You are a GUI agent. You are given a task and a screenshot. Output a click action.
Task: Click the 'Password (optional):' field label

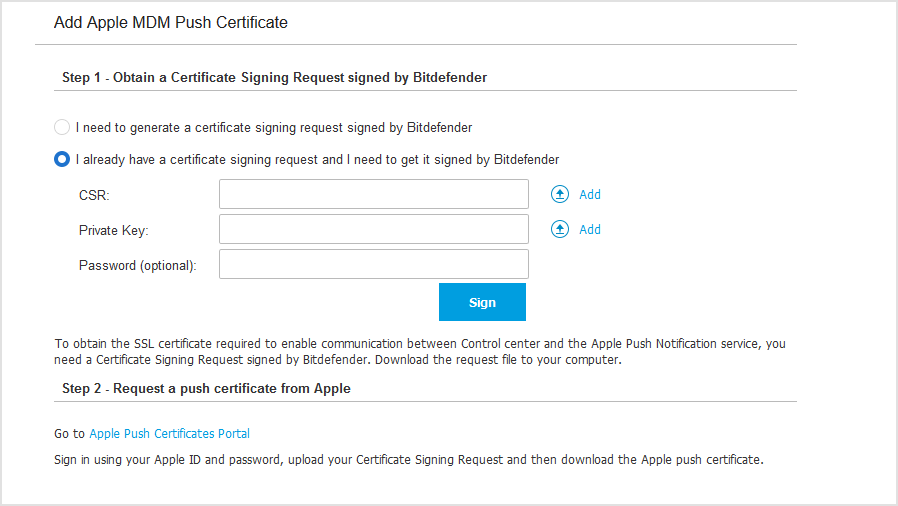point(138,265)
